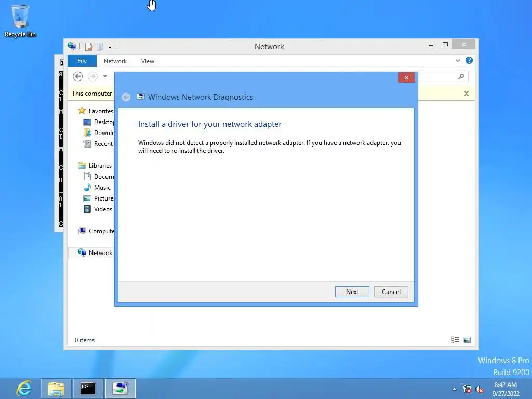532x399 pixels.
Task: Click the Videos filmstrip icon
Action: (x=87, y=209)
